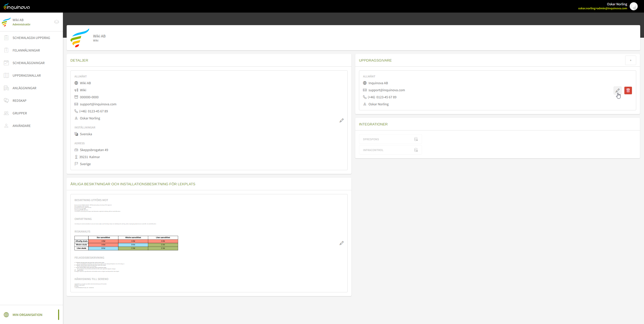Go to Användare page
Screen dimensions: 644x324
(x=22, y=126)
